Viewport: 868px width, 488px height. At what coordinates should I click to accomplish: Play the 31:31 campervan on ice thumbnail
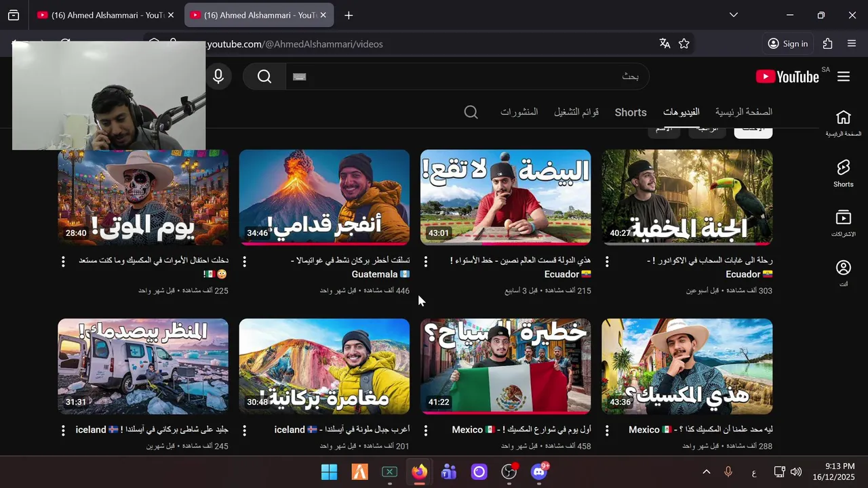(x=143, y=367)
